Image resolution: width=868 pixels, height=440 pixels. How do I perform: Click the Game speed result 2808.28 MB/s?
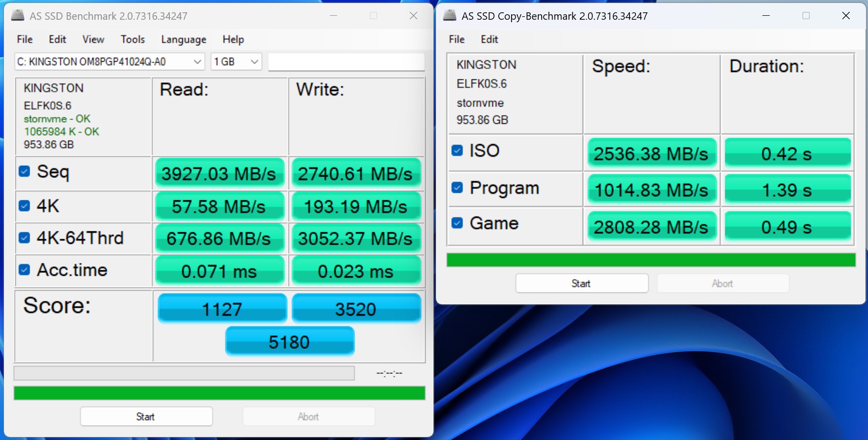[x=652, y=226]
